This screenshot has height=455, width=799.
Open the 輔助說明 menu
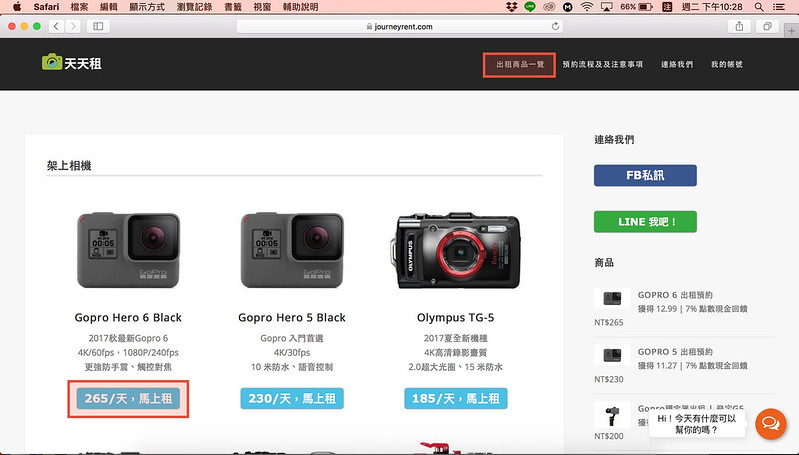301,7
